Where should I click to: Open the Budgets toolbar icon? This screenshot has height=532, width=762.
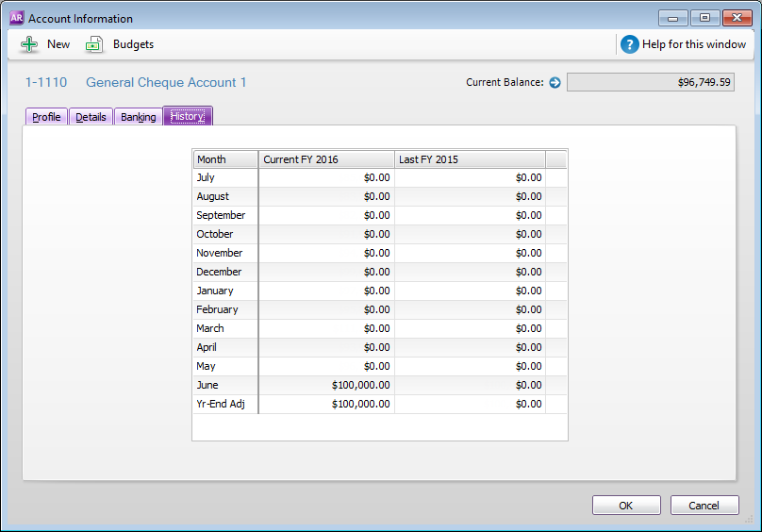coord(94,44)
